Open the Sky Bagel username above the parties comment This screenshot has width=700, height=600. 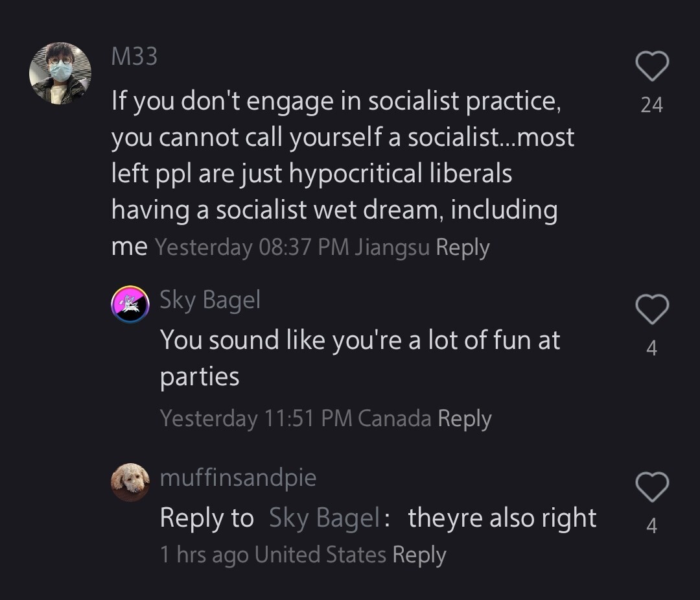[210, 300]
